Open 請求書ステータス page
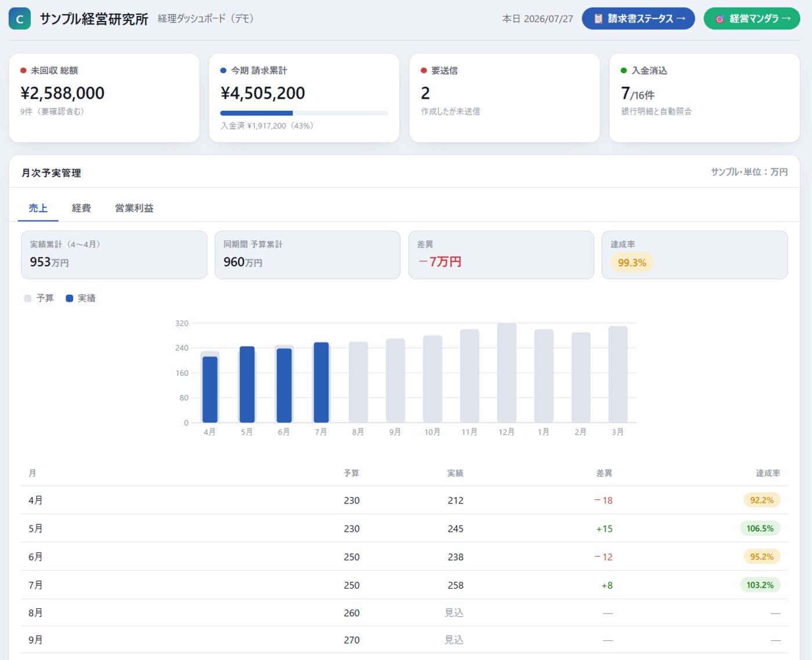The width and height of the screenshot is (812, 660). pos(638,19)
